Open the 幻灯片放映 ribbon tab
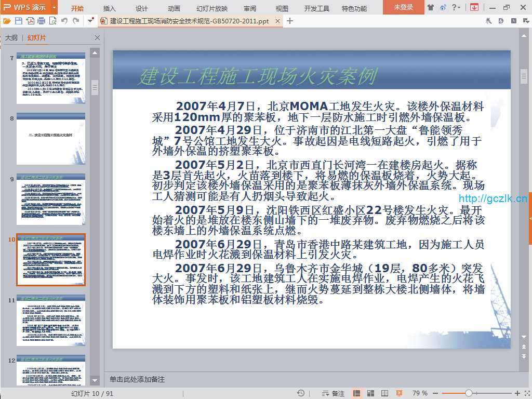The height and width of the screenshot is (399, 532). coord(212,8)
